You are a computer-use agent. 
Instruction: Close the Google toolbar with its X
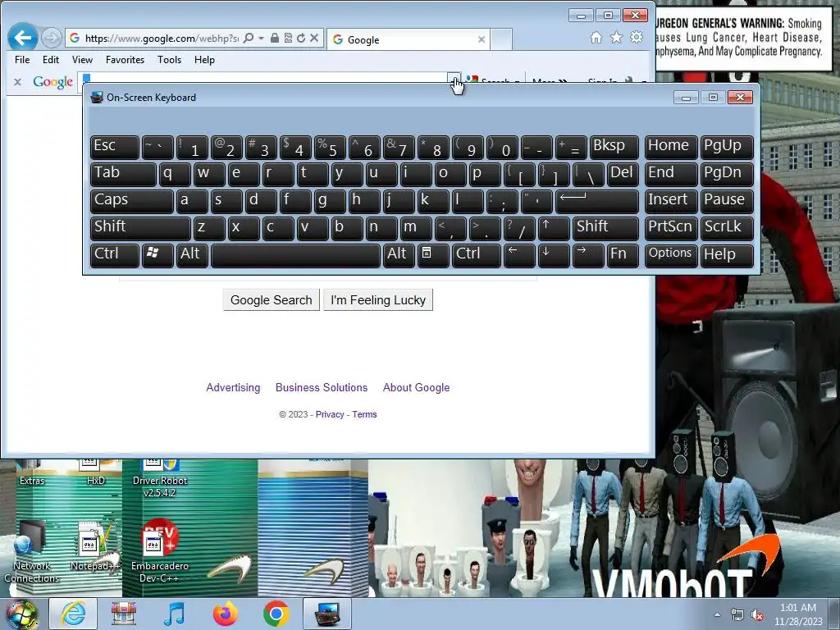(17, 82)
